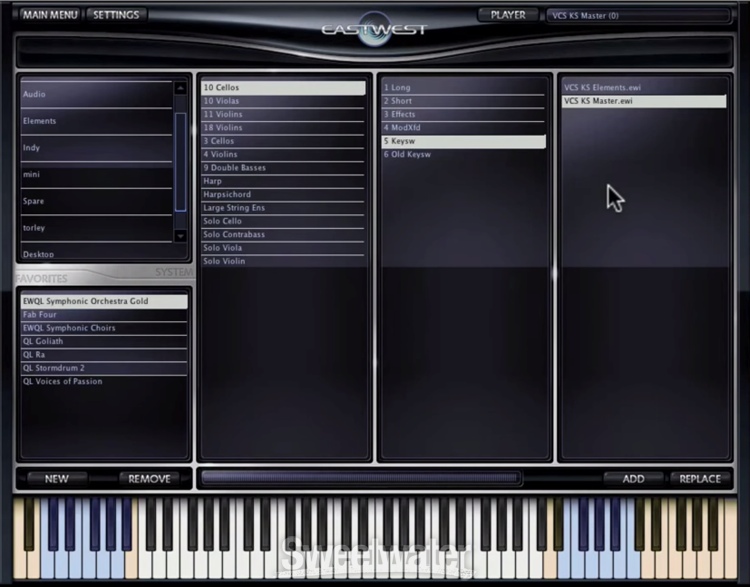
Task: Click ADD to load the instrument
Action: click(633, 479)
